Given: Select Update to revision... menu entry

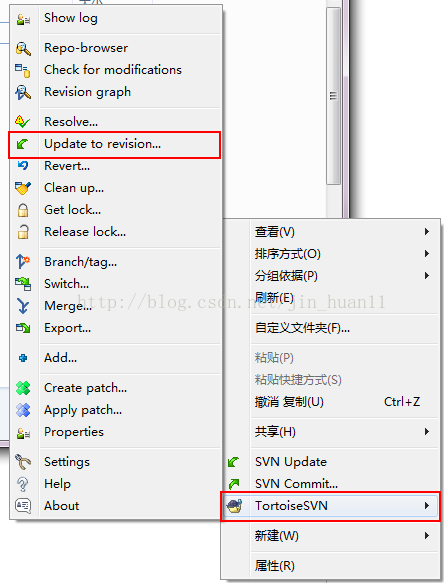Looking at the screenshot, I should click(115, 144).
